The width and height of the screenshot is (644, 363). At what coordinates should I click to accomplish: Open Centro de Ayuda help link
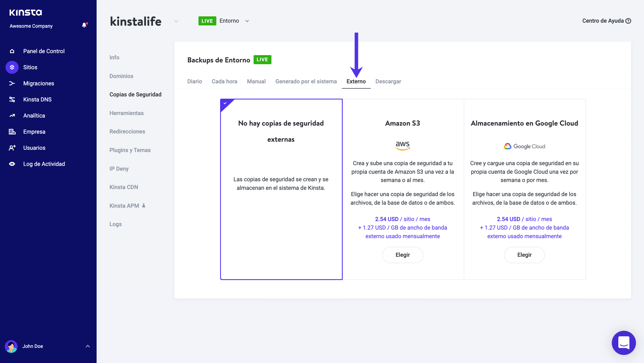coord(607,21)
